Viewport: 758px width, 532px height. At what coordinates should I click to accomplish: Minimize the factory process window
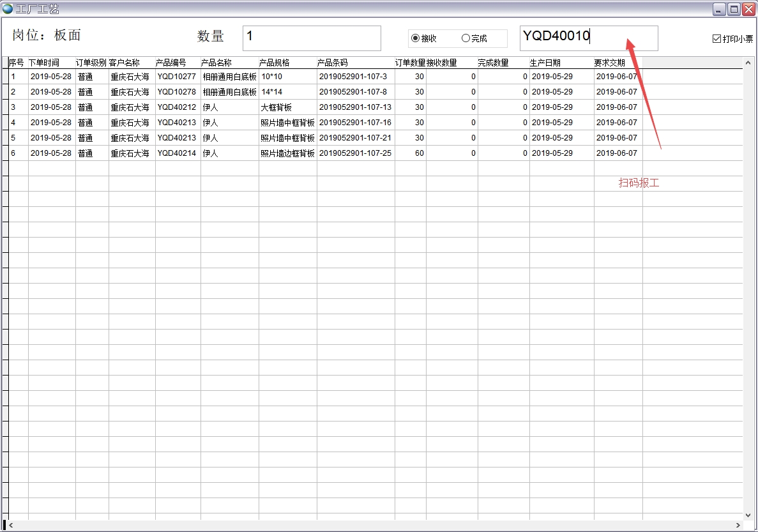(x=720, y=9)
